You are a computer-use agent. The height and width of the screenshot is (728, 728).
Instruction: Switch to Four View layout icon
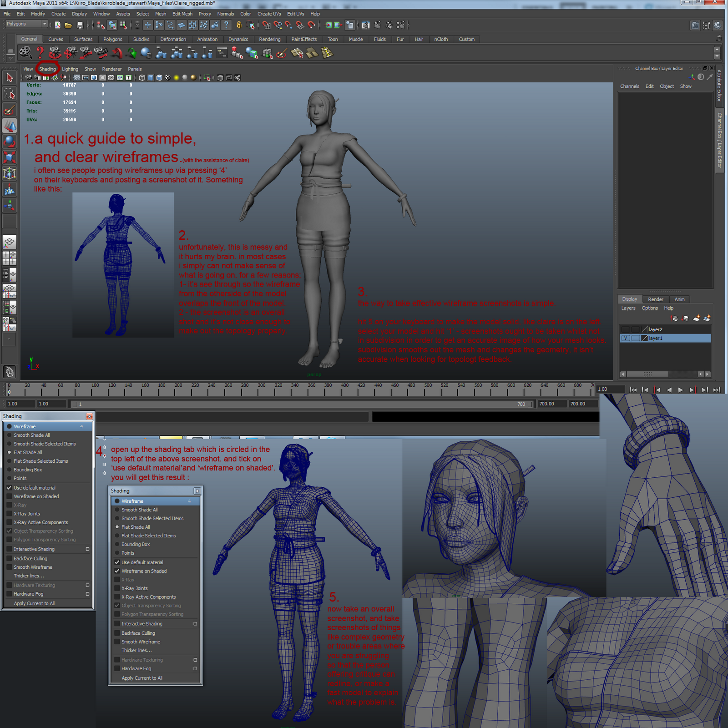click(x=10, y=258)
